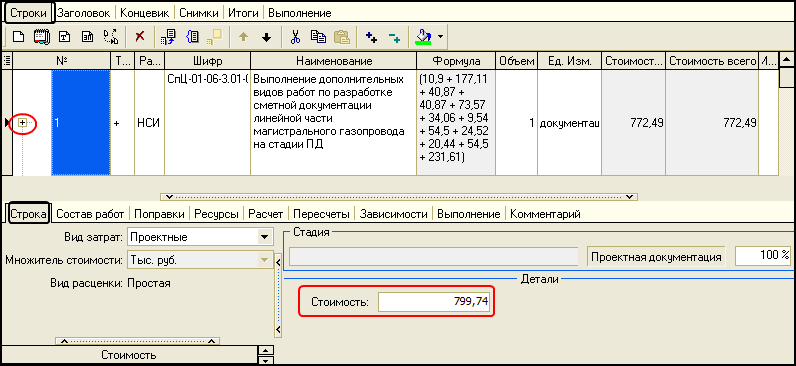Click the copy documents icon
This screenshot has height=366, width=796.
(x=318, y=37)
